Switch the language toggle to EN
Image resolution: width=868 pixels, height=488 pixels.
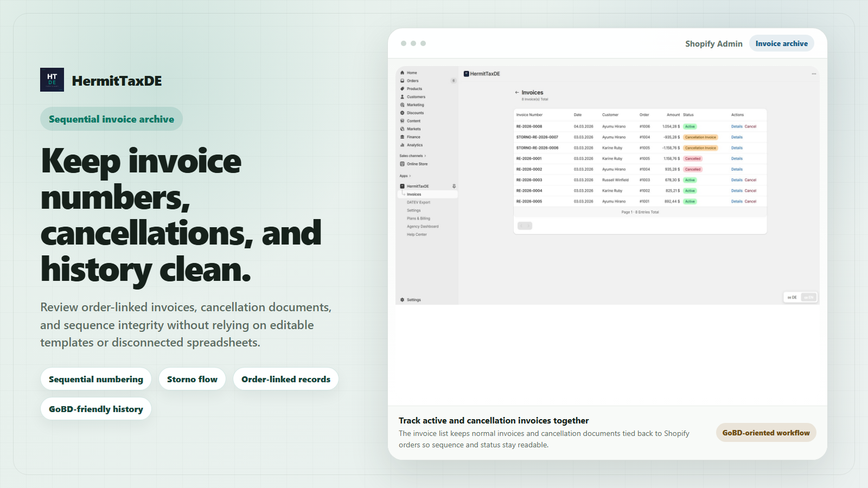tap(808, 297)
